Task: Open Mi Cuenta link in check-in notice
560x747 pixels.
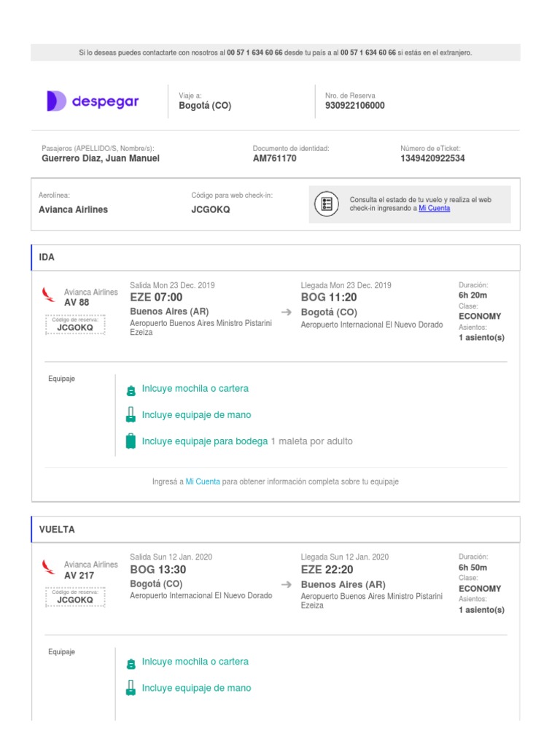Action: click(434, 208)
